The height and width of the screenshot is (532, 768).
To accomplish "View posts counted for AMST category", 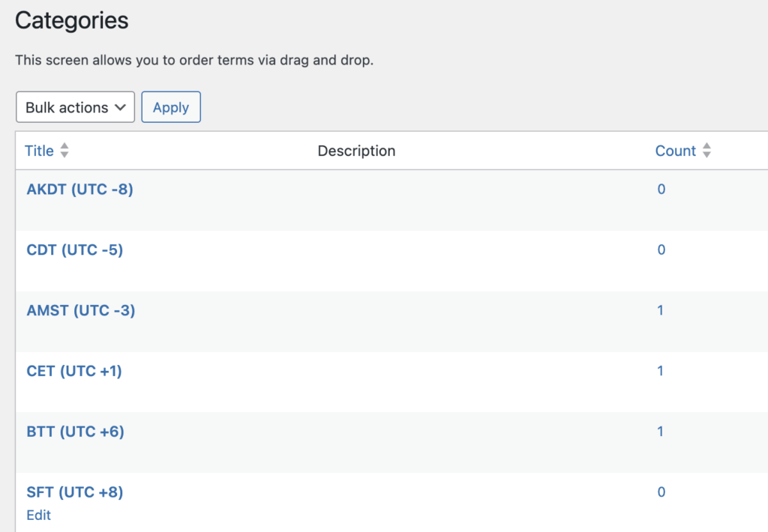I will coord(661,310).
